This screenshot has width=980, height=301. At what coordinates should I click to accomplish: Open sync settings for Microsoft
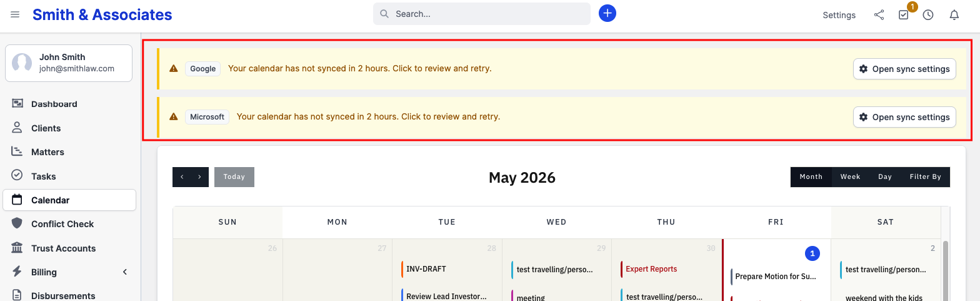(904, 117)
